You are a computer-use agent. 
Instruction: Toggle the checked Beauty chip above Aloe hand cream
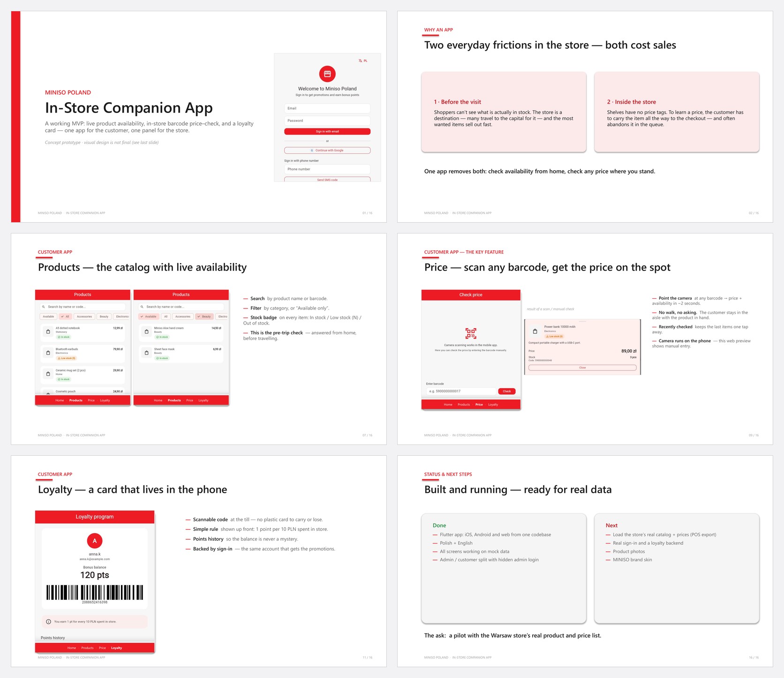point(204,316)
